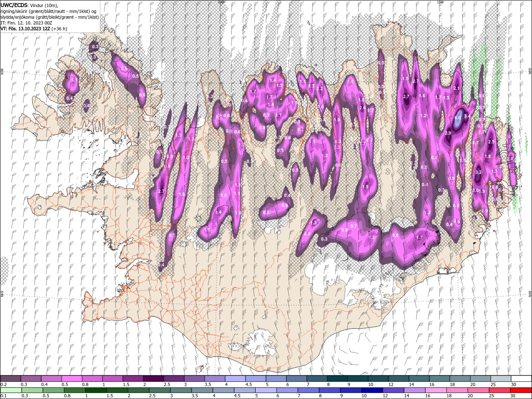
Task: Select the upper legend swatch between 6 and 7
Action: coord(296,379)
